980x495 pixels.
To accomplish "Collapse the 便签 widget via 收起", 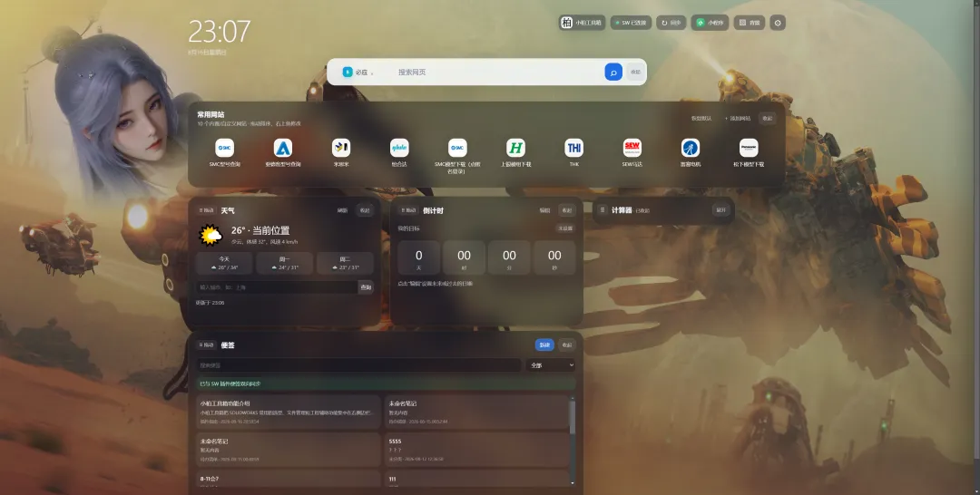I will (566, 345).
